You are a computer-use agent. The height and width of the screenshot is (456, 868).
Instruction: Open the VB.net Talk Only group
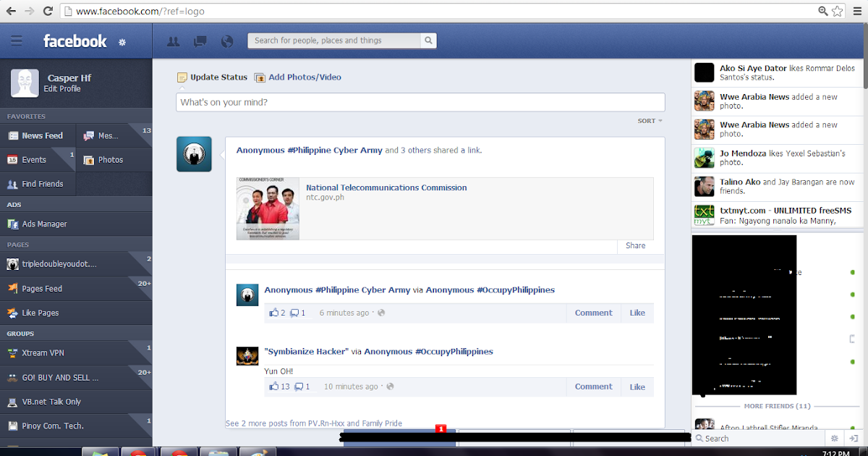76,402
